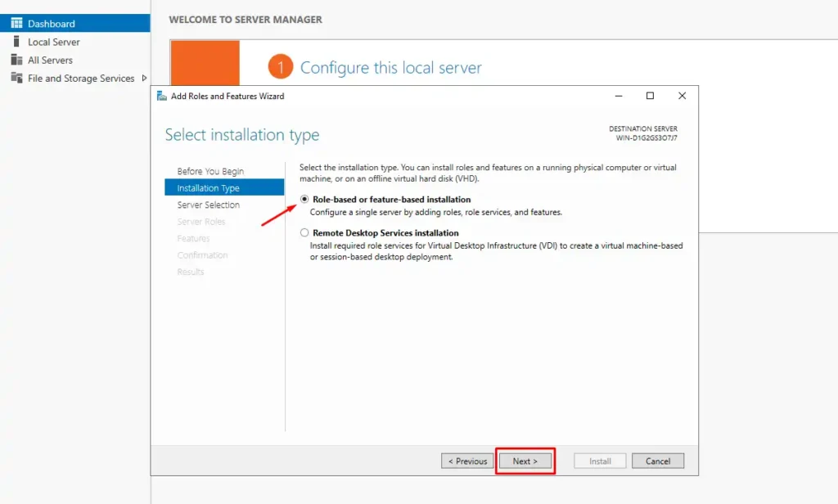Screen dimensions: 838x504
Task: Select Role-based or feature-based installation radio button
Action: (x=304, y=199)
